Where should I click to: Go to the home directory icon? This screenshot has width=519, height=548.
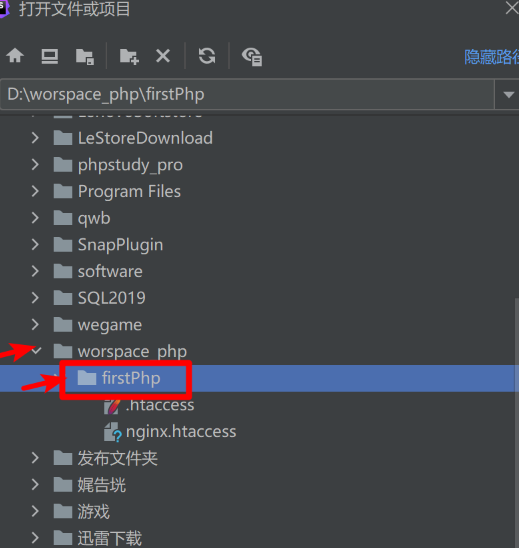15,56
